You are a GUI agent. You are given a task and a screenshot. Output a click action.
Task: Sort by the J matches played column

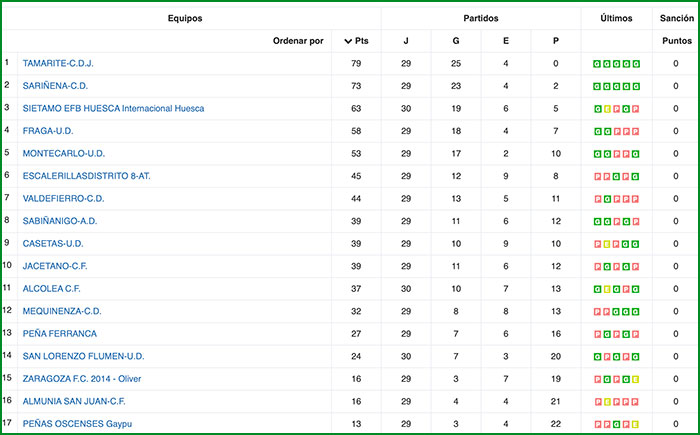pos(406,41)
